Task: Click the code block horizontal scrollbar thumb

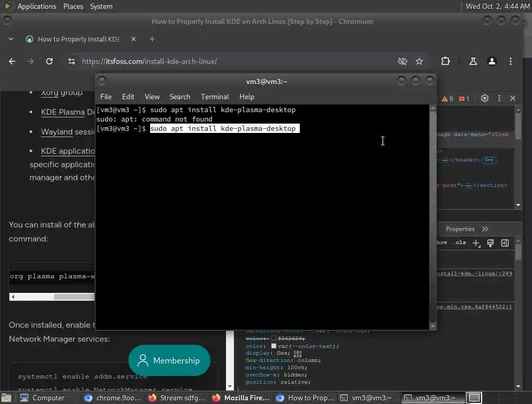Action: [74, 297]
